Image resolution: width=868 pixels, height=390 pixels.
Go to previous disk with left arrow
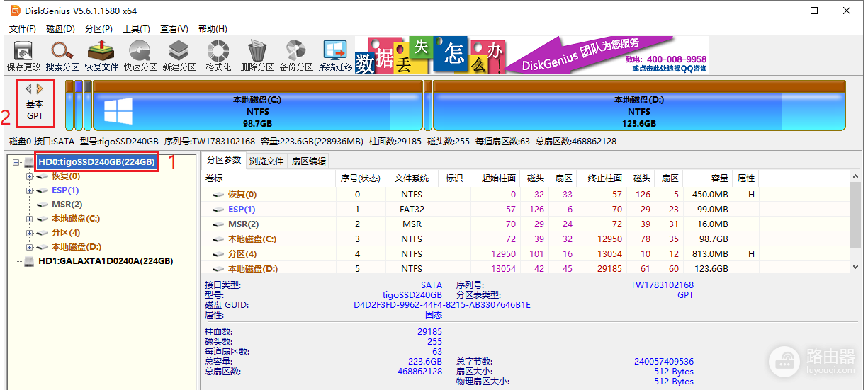click(29, 89)
